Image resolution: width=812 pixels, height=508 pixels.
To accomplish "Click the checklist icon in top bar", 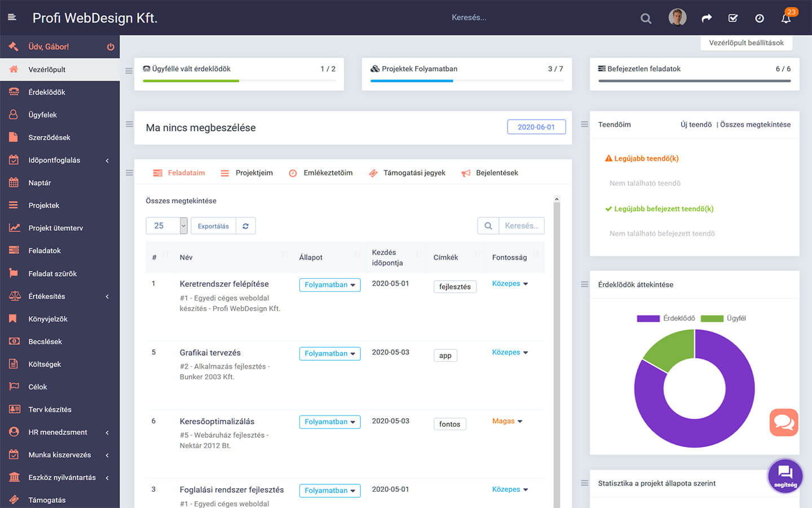I will (733, 19).
